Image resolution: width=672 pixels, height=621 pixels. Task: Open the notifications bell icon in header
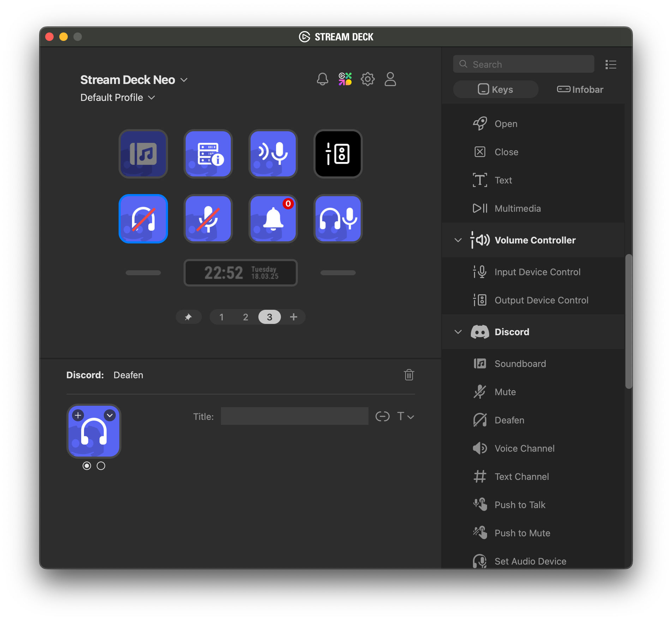pyautogui.click(x=322, y=79)
